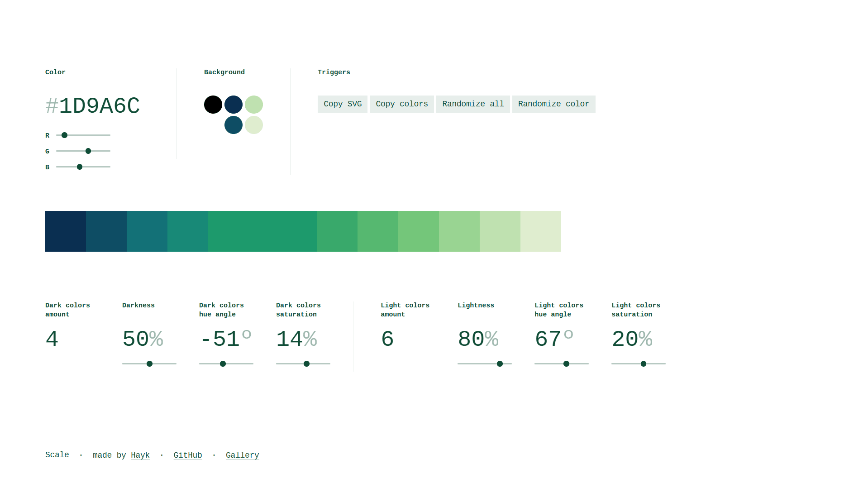This screenshot has height=488, width=868.
Task: Select the teal-blue background circle
Action: (x=234, y=125)
